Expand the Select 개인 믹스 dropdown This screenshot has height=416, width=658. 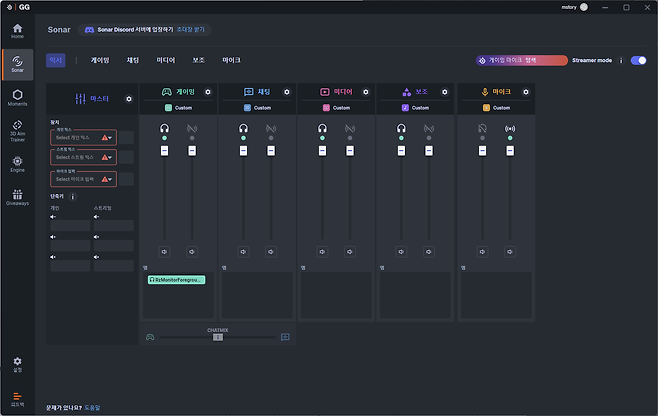point(84,137)
